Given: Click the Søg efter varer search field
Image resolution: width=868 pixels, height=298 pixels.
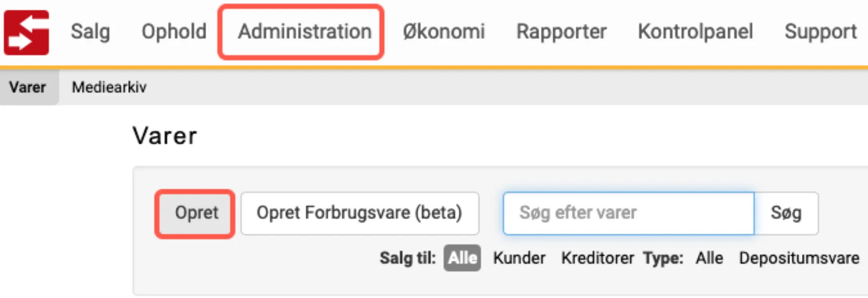Looking at the screenshot, I should point(629,213).
